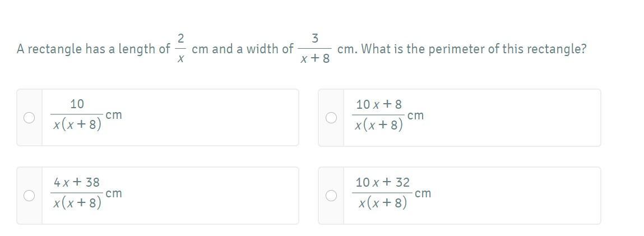Click denominator x(x+8) under 10x + 8
Viewport: 644px width, 236px height.
point(379,125)
